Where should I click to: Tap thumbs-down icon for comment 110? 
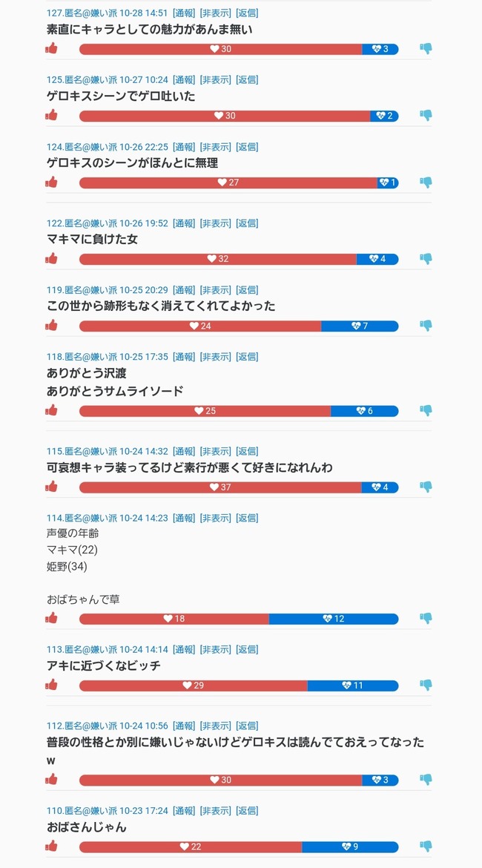click(426, 846)
